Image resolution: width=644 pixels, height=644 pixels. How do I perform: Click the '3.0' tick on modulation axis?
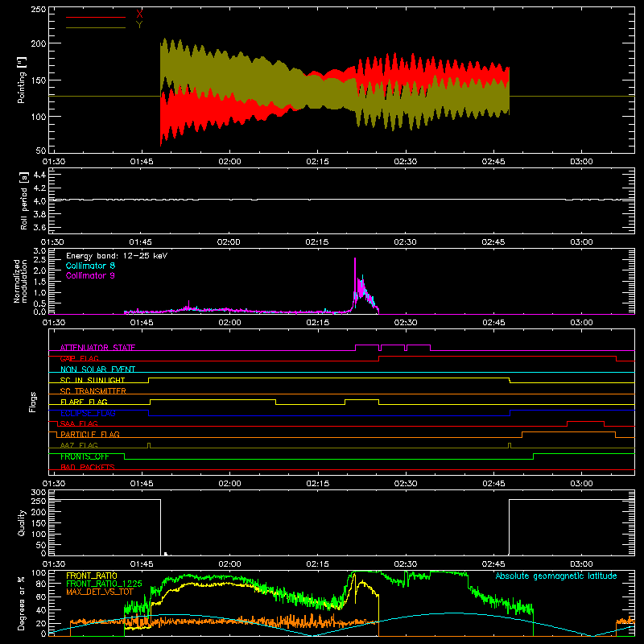pos(39,250)
